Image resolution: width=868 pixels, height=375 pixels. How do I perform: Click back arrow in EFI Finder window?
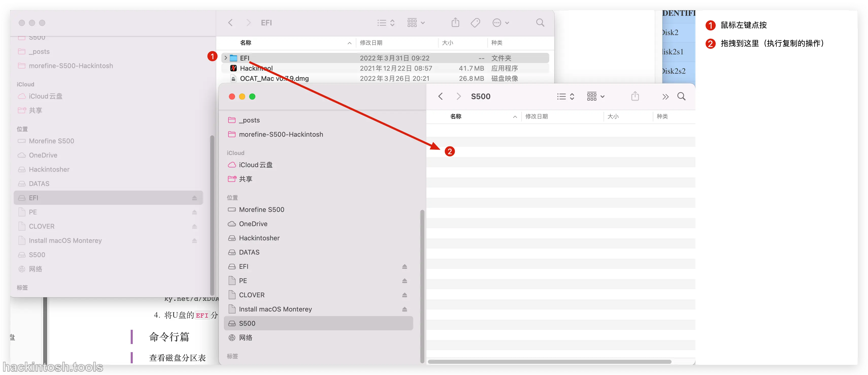tap(230, 23)
